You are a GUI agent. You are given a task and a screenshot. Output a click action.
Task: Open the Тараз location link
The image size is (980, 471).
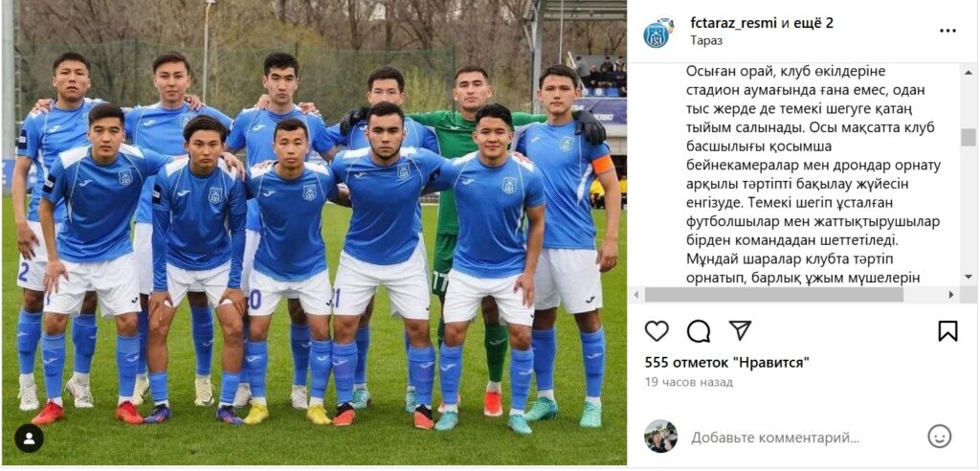[x=706, y=40]
